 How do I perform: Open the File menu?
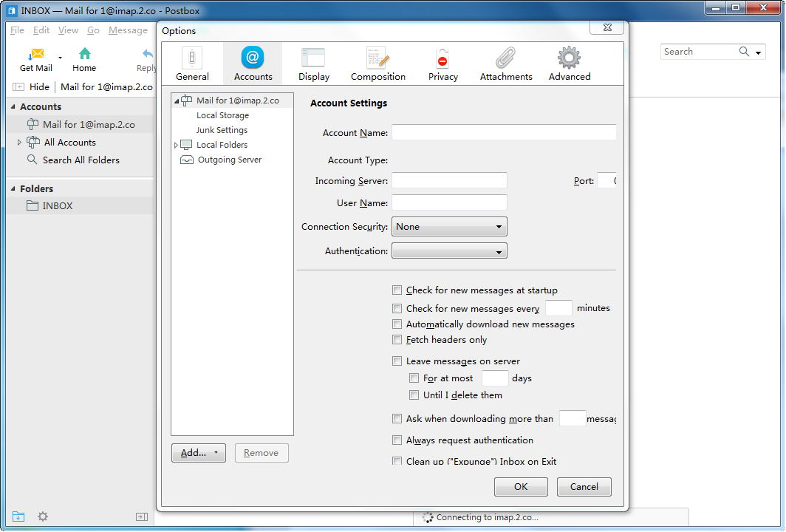point(17,30)
